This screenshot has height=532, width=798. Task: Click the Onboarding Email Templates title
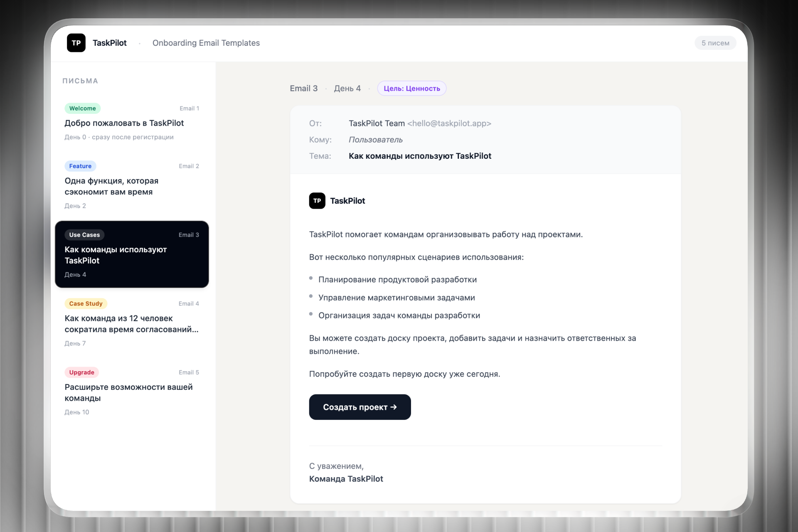pos(206,43)
